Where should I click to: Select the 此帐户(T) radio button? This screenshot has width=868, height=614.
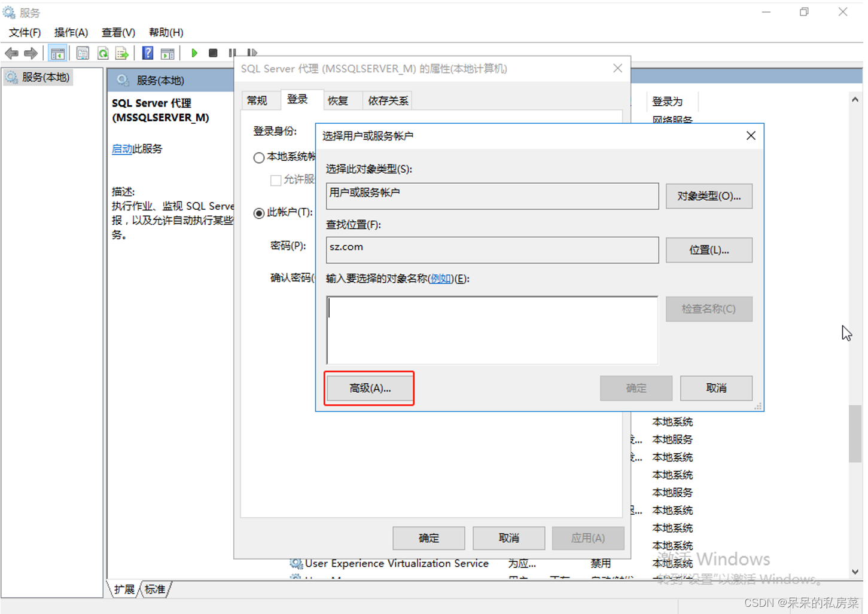pyautogui.click(x=259, y=213)
